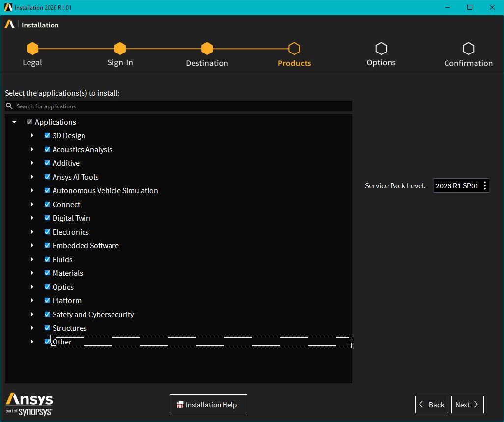Toggle the Structures checkbox

click(x=47, y=328)
